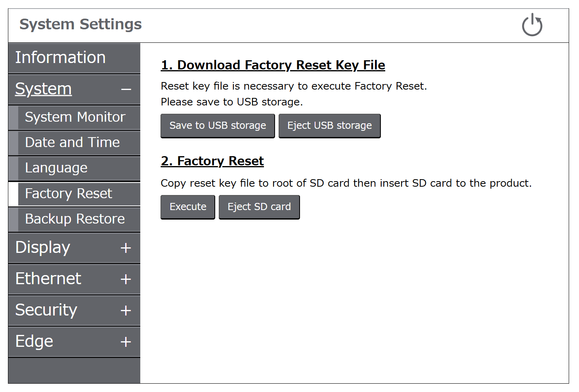Open Backup Restore page
579x392 pixels.
[79, 219]
